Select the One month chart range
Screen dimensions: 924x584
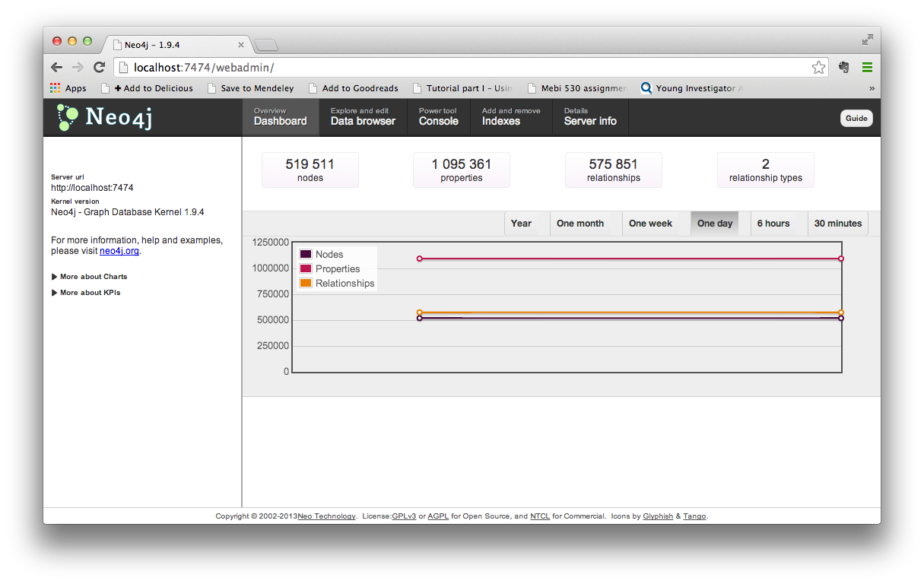[x=580, y=224]
